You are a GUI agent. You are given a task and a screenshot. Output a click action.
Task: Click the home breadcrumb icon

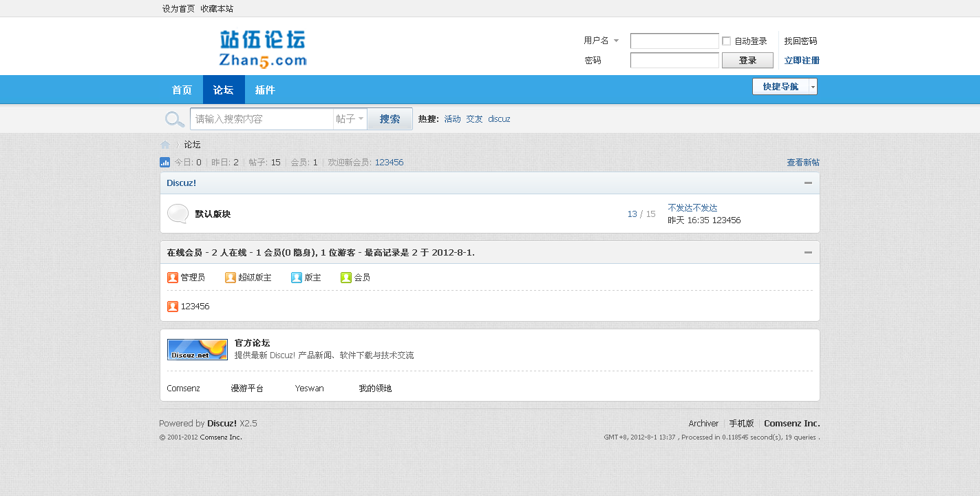click(x=165, y=144)
